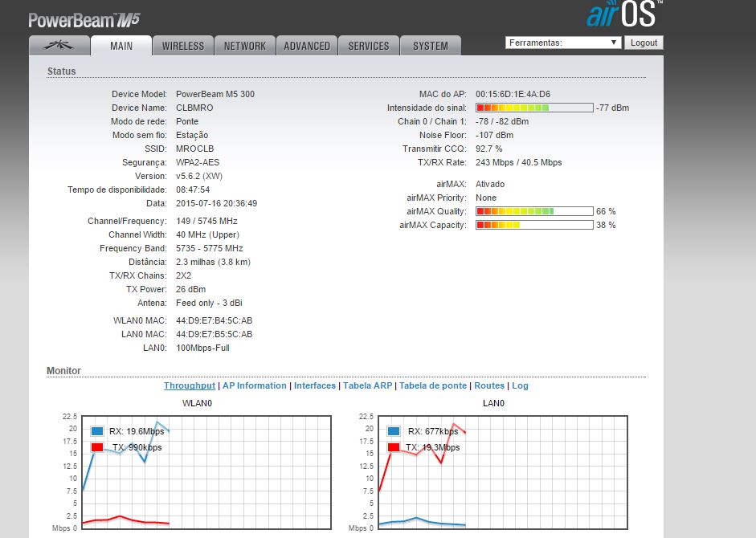Click TX Power value 26 dBm

[191, 289]
